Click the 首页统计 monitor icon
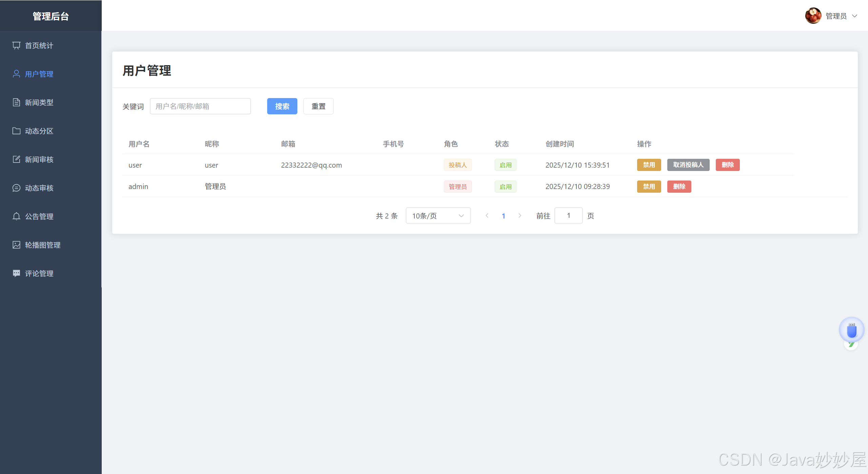 click(x=16, y=45)
